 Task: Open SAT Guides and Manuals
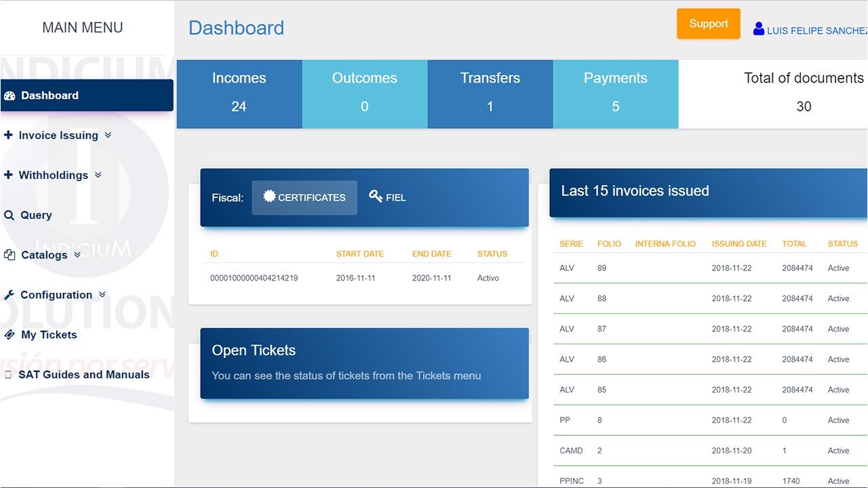click(x=84, y=375)
